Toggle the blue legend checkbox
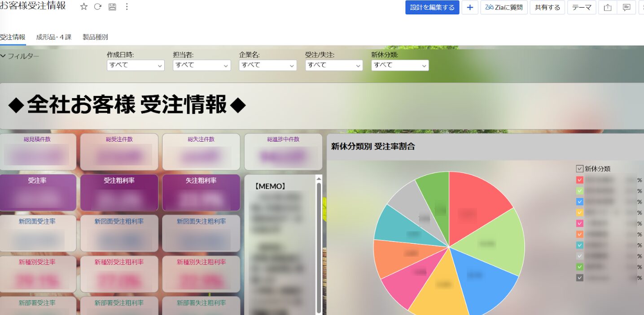 579,202
